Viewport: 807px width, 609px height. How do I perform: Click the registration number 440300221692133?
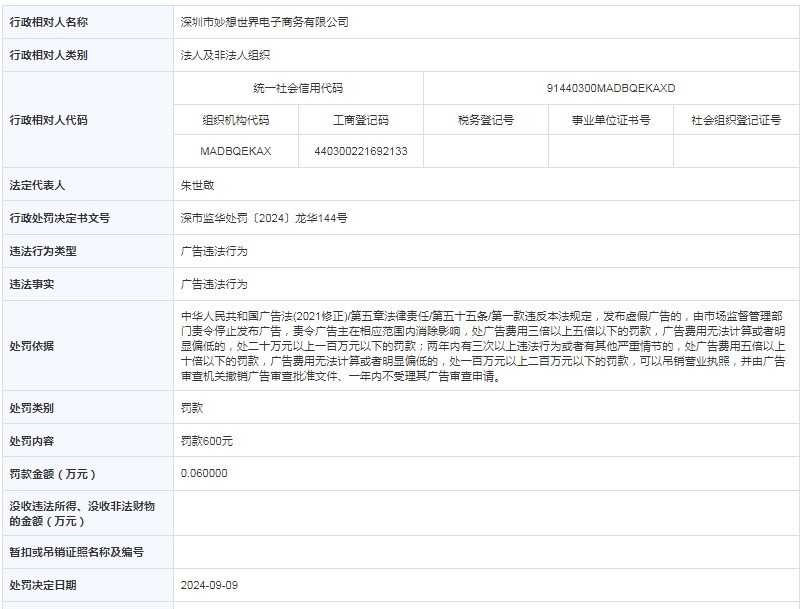coord(360,151)
